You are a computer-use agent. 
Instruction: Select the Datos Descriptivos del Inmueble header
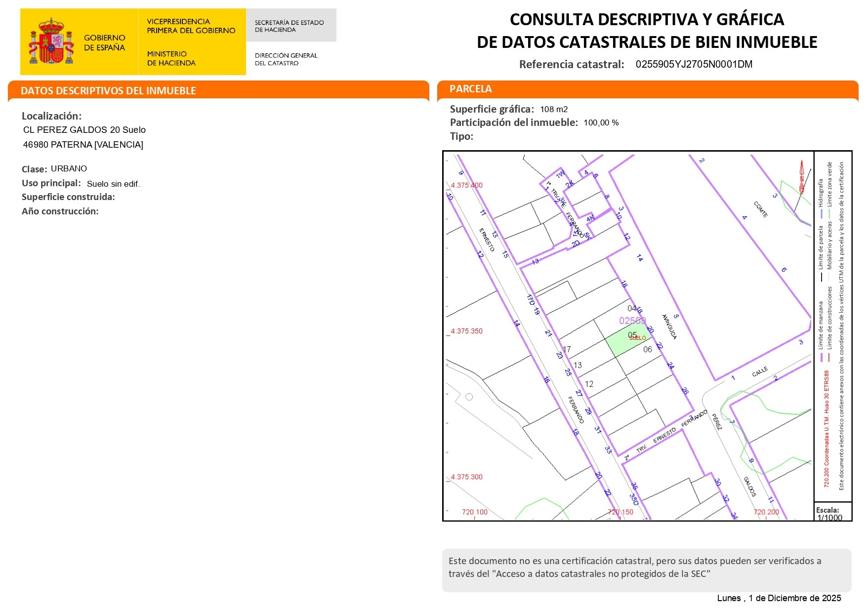pyautogui.click(x=109, y=91)
